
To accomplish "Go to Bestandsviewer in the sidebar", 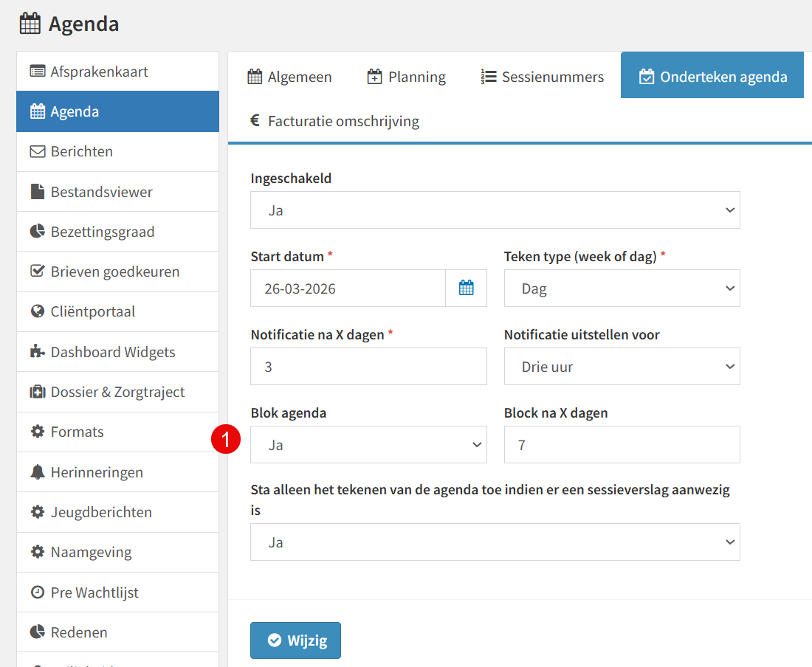I will click(117, 191).
